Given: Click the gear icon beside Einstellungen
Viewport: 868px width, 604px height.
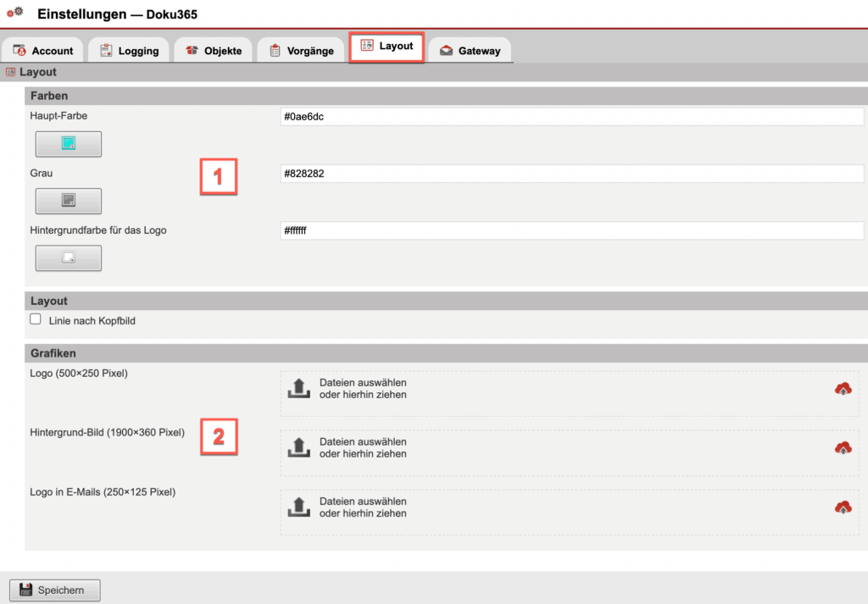Looking at the screenshot, I should point(15,10).
